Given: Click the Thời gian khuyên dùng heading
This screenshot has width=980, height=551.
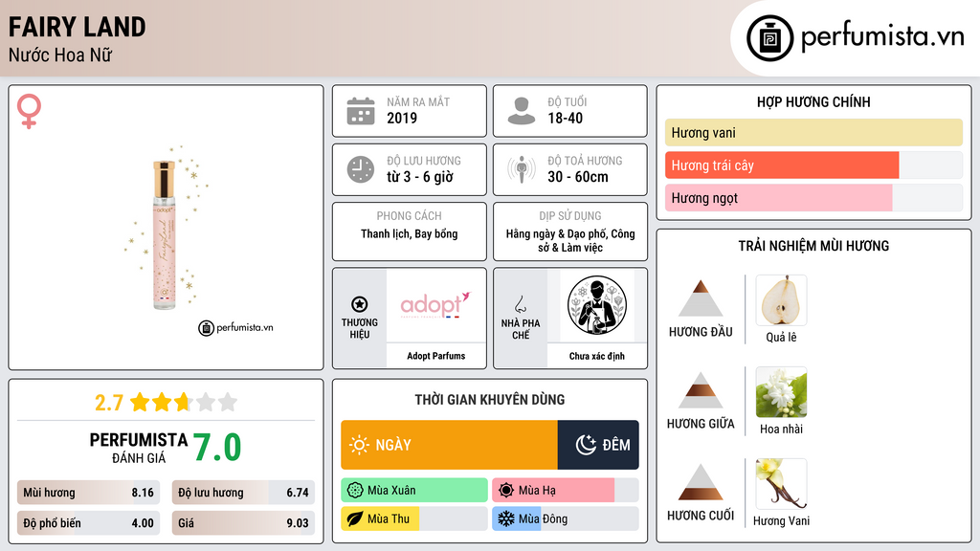Looking at the screenshot, I should point(490,400).
